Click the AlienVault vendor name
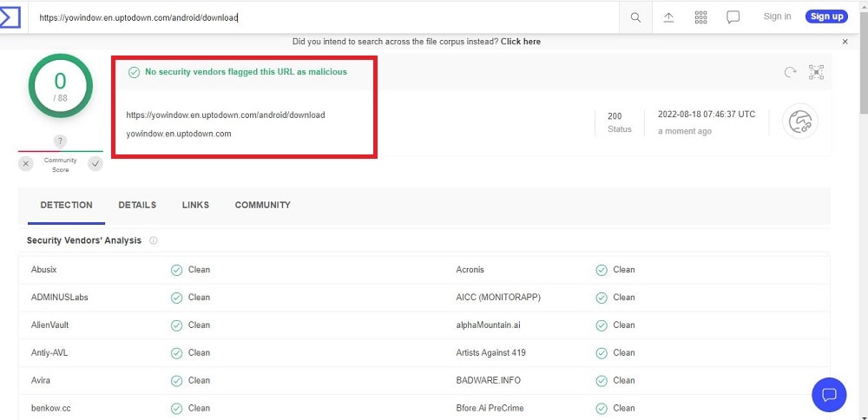 [x=49, y=325]
